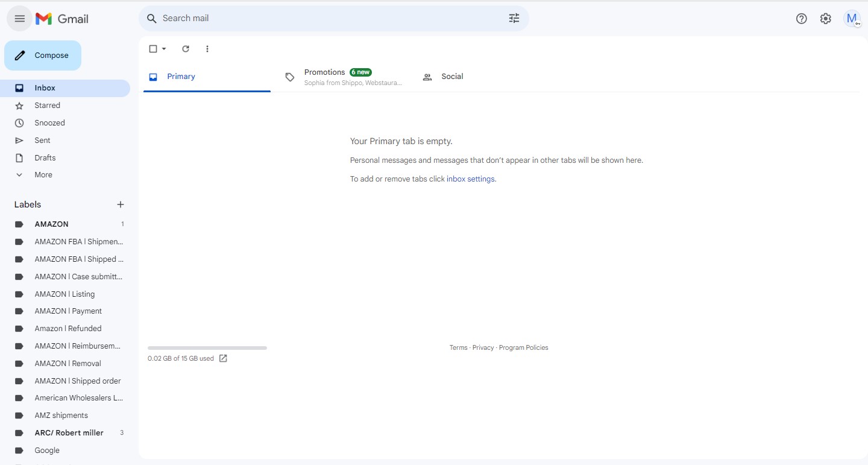Open the Program Policies link
The height and width of the screenshot is (465, 868).
click(524, 348)
